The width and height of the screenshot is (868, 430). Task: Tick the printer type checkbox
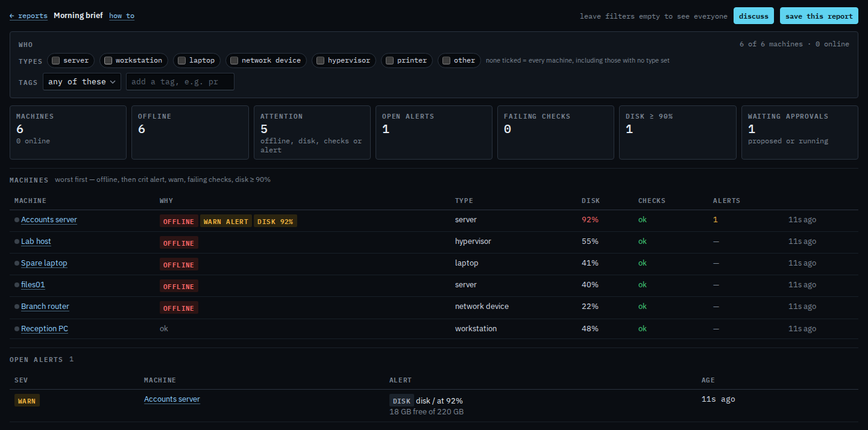[389, 60]
